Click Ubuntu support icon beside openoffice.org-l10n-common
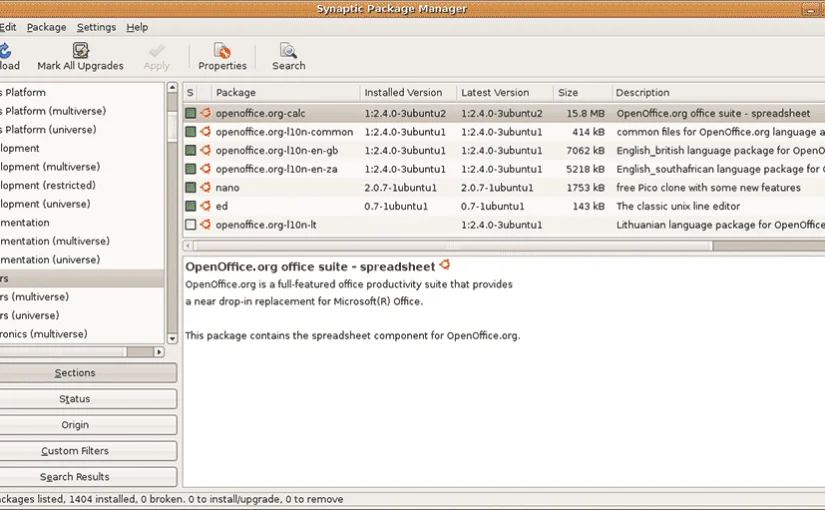This screenshot has height=510, width=825. [205, 132]
